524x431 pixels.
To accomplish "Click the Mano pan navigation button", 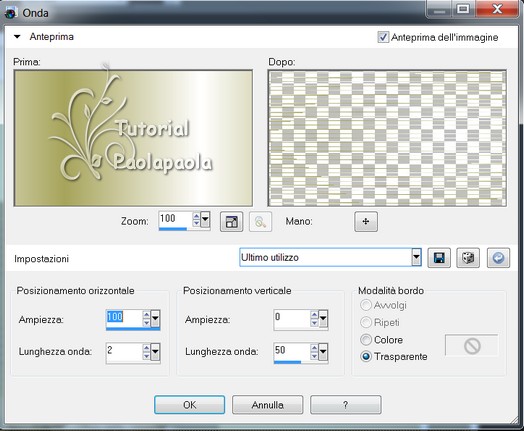I will [x=366, y=221].
